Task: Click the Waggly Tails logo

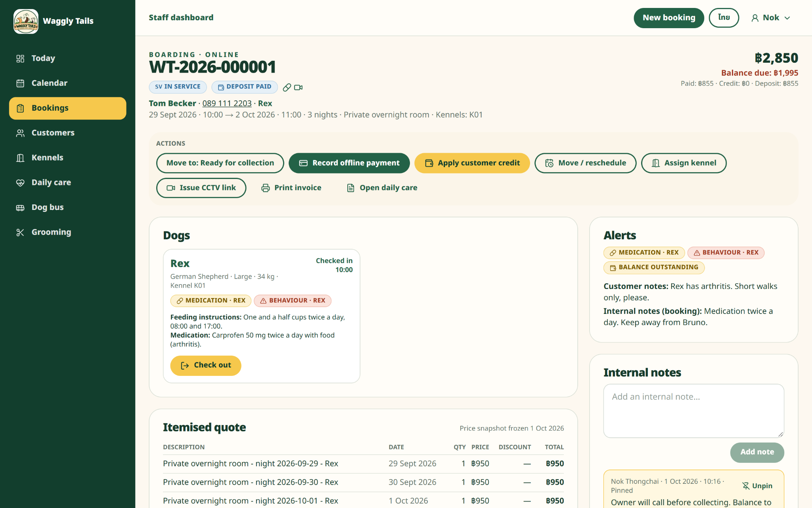Action: tap(26, 21)
